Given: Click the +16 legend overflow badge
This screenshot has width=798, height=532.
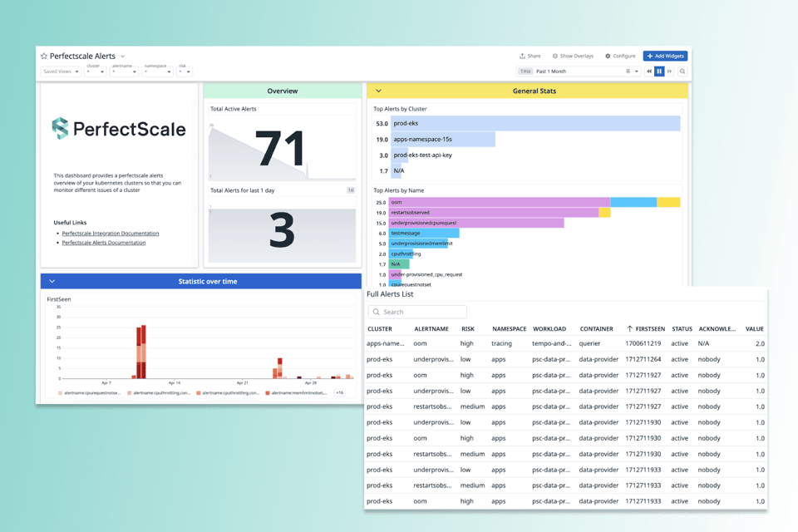Looking at the screenshot, I should (339, 392).
